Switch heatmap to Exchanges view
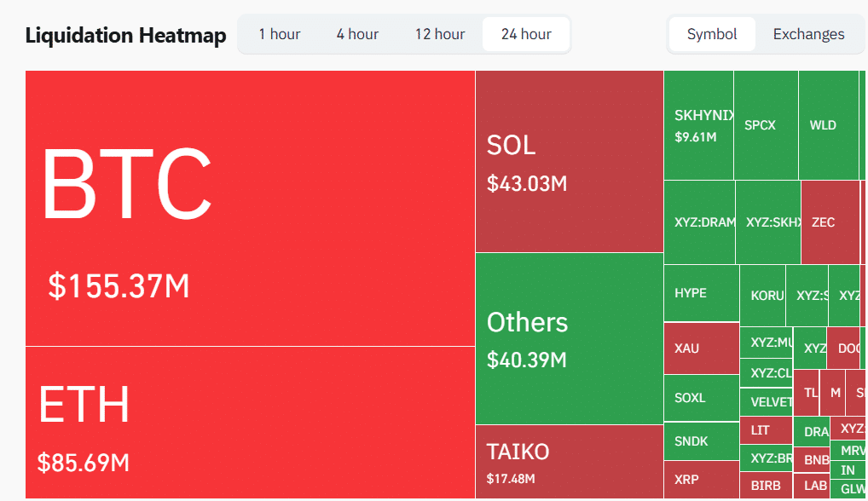This screenshot has width=868, height=501. [809, 34]
